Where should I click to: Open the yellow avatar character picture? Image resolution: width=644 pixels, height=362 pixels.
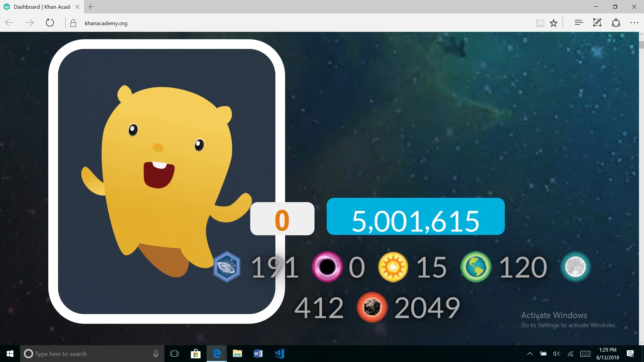(x=167, y=181)
